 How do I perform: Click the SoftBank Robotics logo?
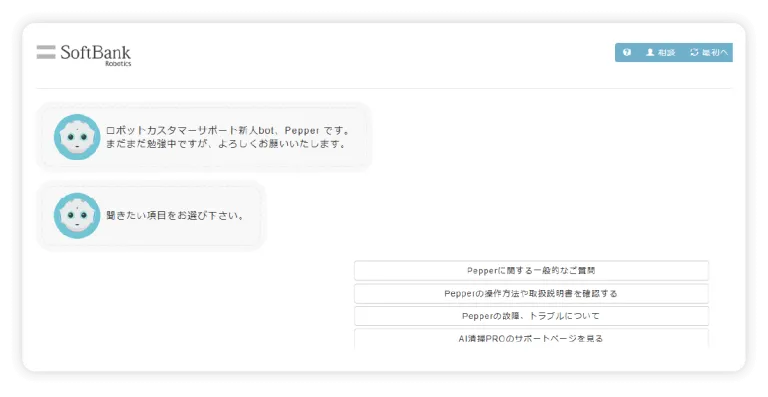(x=84, y=55)
